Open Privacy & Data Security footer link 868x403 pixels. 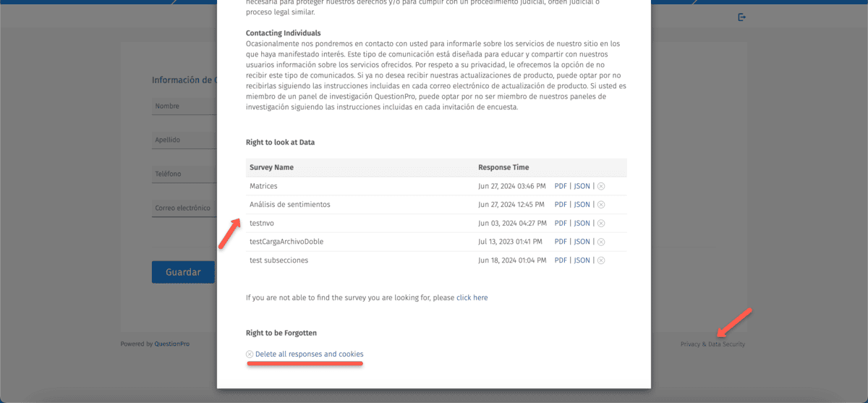pos(712,344)
